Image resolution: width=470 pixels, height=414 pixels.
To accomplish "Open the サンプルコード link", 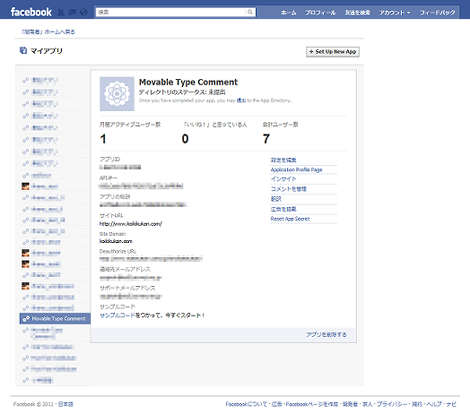I will click(117, 315).
